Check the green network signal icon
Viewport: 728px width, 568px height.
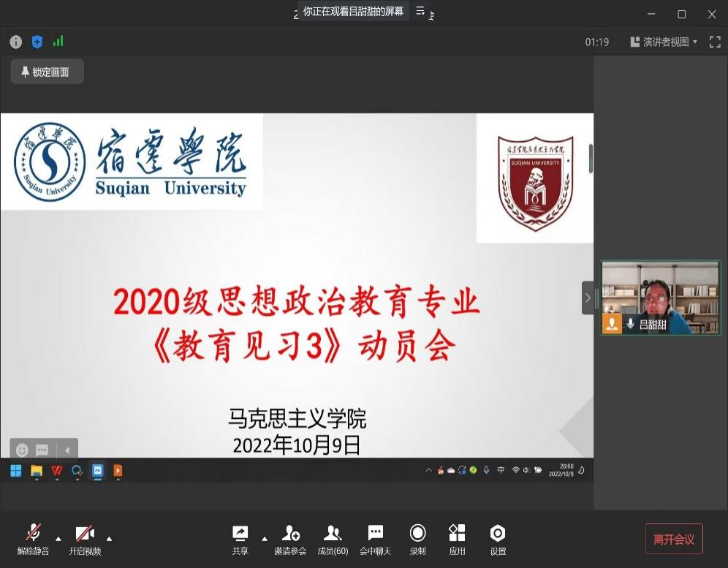[58, 42]
